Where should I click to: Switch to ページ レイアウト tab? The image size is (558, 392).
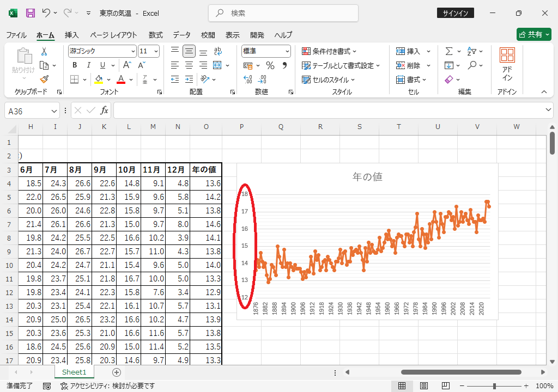coord(113,35)
